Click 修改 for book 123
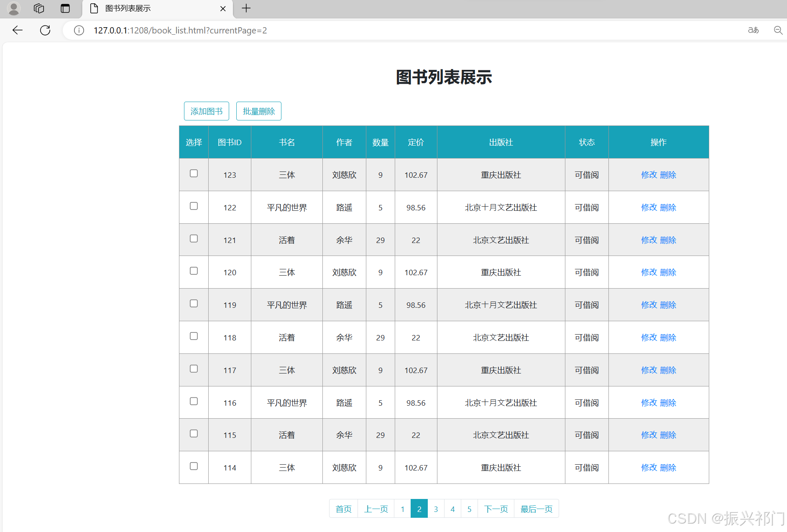This screenshot has width=787, height=532. 649,175
